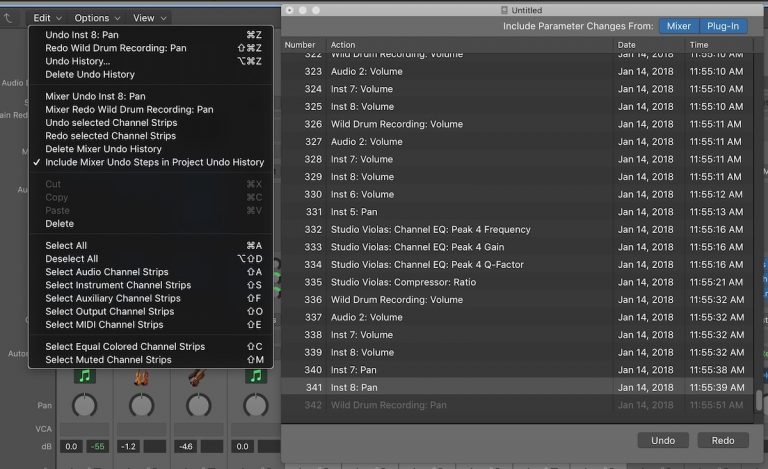Select history row 330 Inst 6: Volume
Viewport: 768px width, 469px height.
[517, 194]
